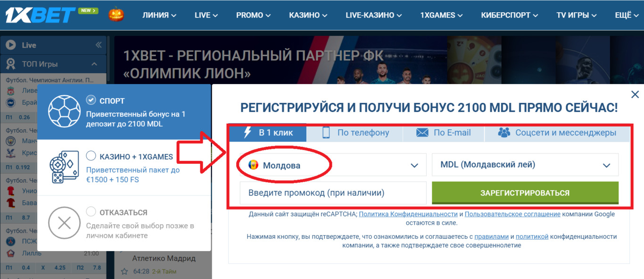
Task: Collapse the sidebar with double chevron
Action: point(99,45)
